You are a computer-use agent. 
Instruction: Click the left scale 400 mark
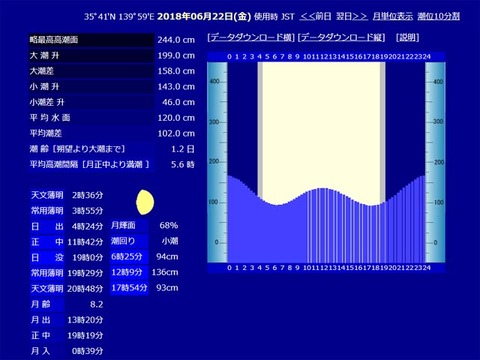[214, 82]
